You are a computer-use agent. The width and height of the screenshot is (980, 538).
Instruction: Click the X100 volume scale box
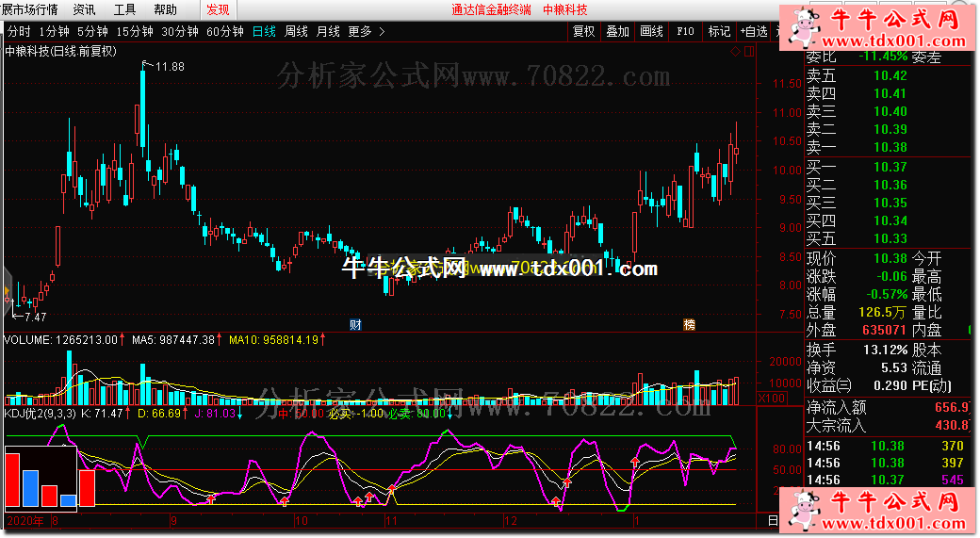(771, 398)
